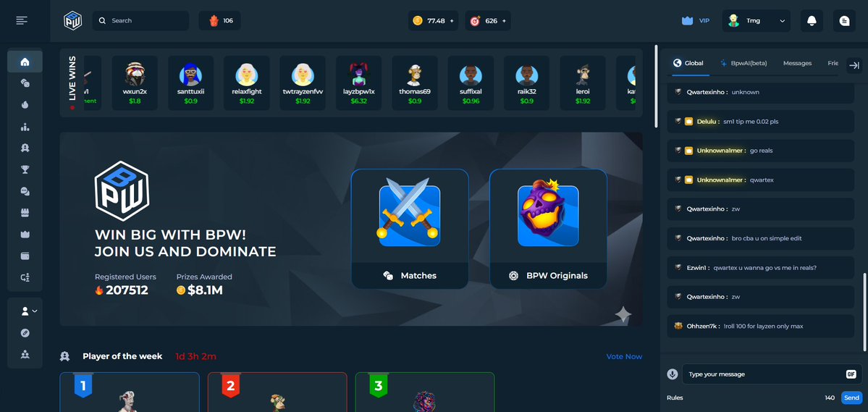Toggle the chat panel icon in header
This screenshot has height=412, width=868.
point(844,20)
